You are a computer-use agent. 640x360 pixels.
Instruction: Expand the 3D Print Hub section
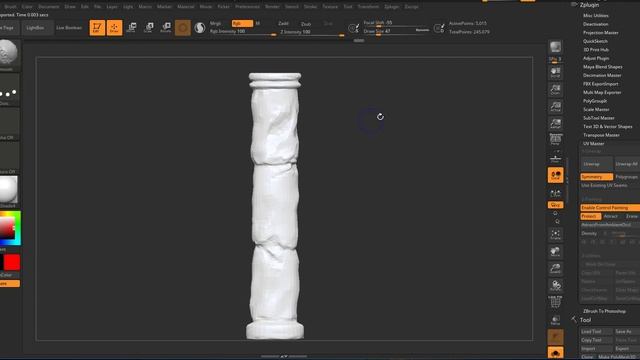point(596,50)
